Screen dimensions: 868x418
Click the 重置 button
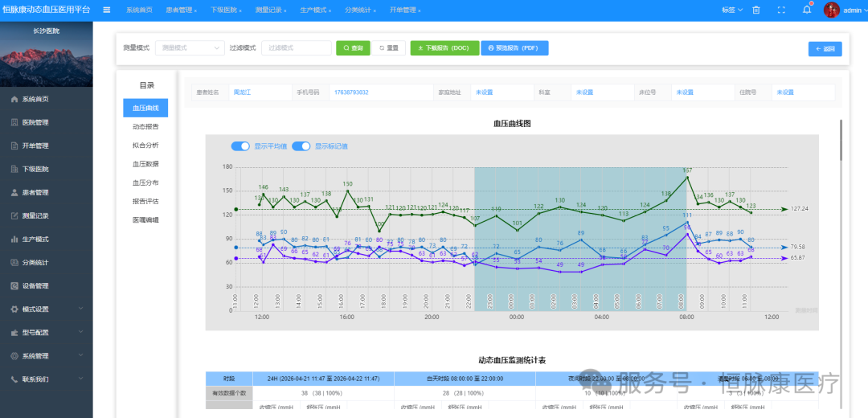[389, 48]
